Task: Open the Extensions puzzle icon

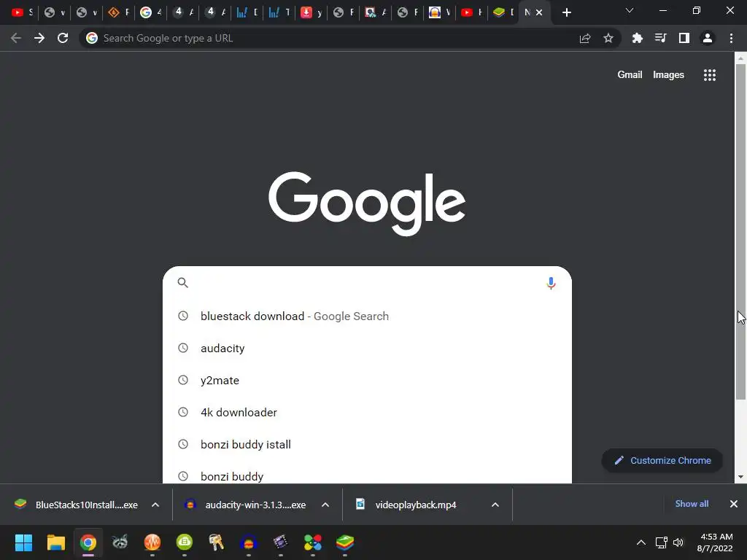Action: click(637, 38)
